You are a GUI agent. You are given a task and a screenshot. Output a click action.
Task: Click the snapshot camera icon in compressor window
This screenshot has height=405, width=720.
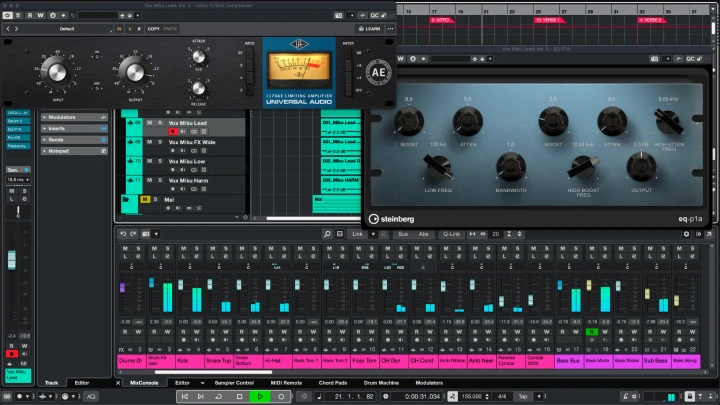(x=338, y=15)
